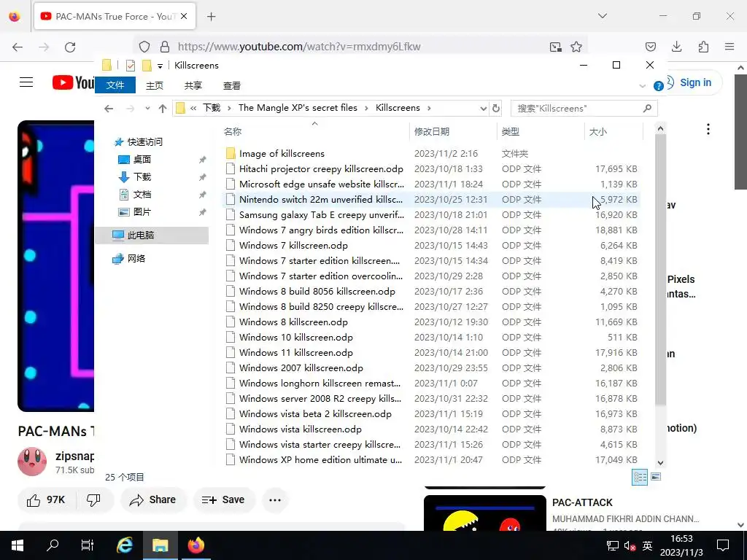This screenshot has height=560, width=747.
Task: Click the YouTube Share button
Action: click(153, 499)
